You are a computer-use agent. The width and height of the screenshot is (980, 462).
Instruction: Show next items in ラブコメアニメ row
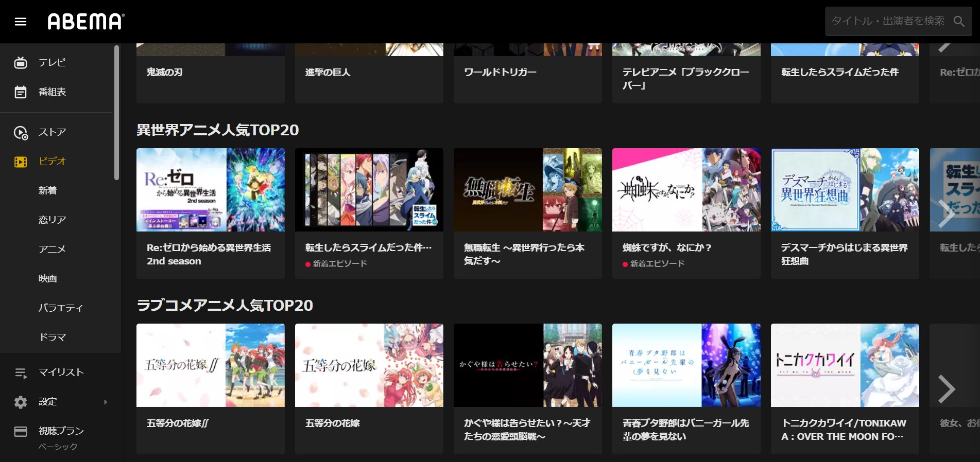click(947, 389)
